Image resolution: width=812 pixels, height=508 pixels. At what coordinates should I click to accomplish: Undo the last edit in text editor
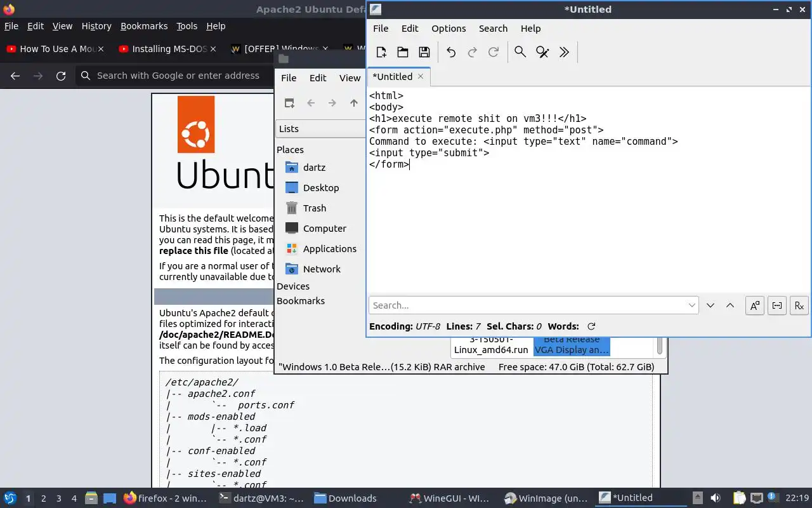tap(451, 52)
